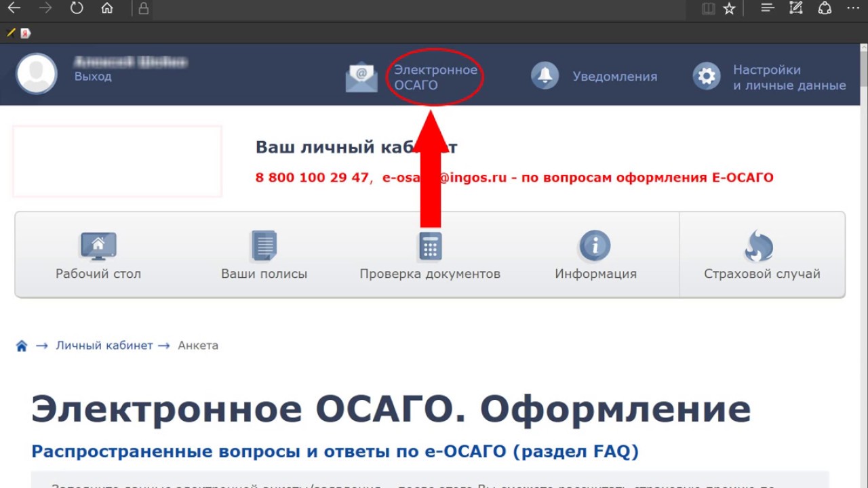Click the padlock security icon

click(x=143, y=8)
